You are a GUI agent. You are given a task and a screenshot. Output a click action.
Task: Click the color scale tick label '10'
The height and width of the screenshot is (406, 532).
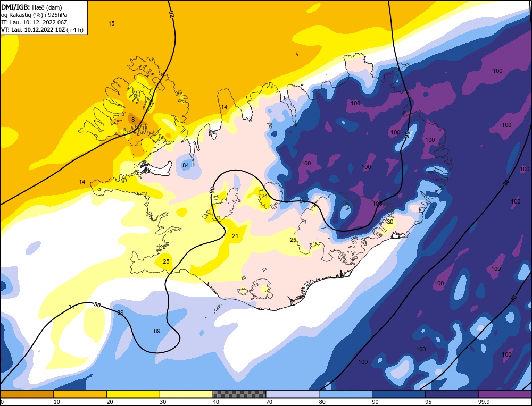tap(56, 402)
